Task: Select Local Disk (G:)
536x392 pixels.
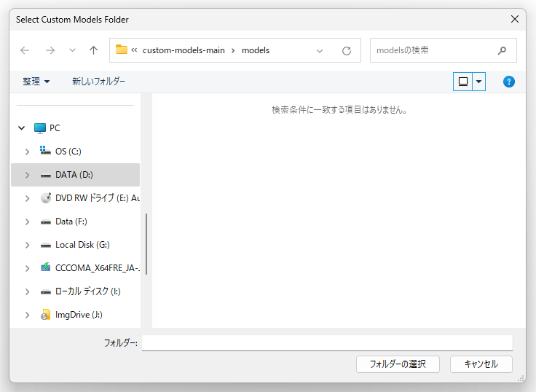Action: coord(82,245)
